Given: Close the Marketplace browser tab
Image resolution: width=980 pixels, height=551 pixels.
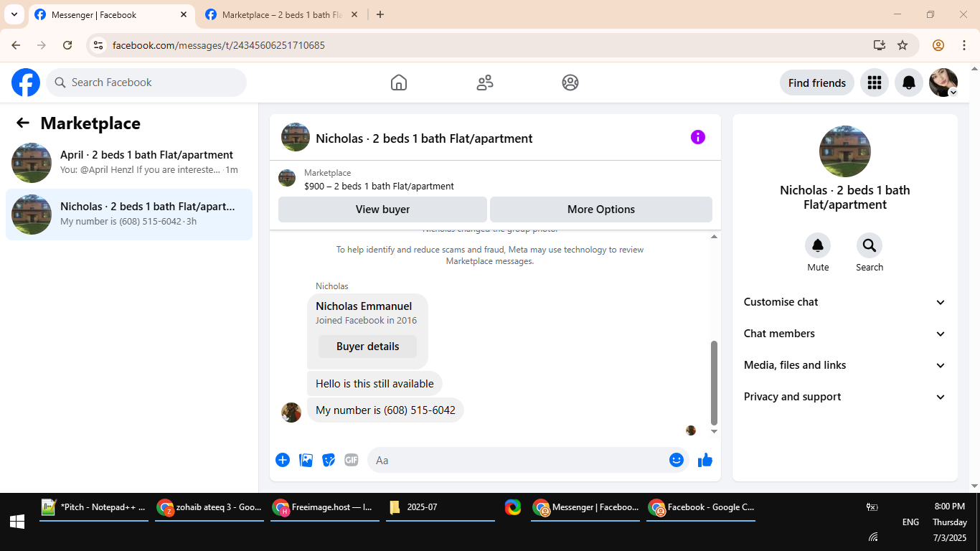Looking at the screenshot, I should [354, 14].
